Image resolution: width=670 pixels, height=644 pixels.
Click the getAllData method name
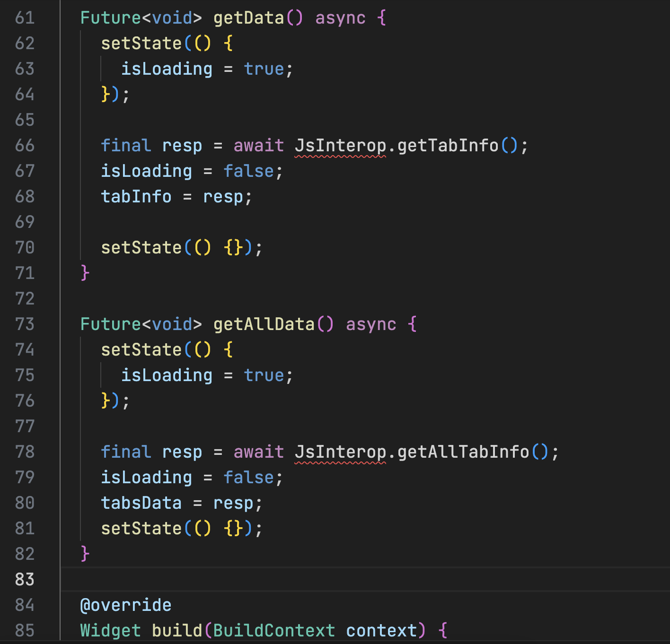tap(264, 324)
